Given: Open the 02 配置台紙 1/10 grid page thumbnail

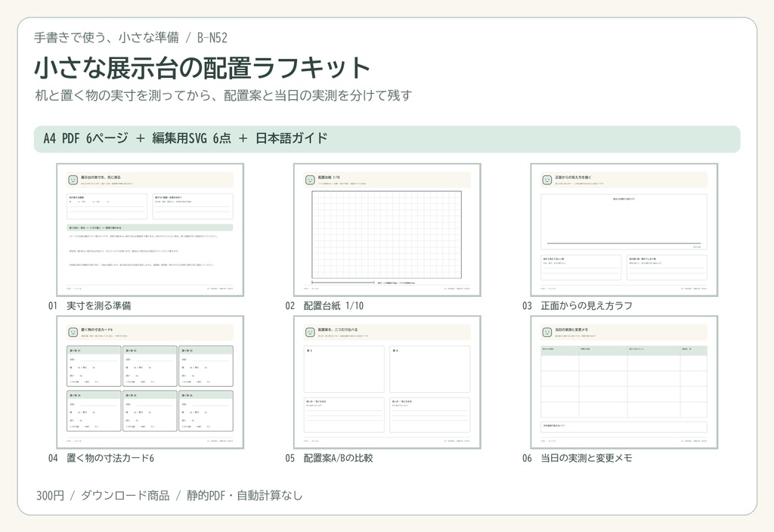Looking at the screenshot, I should click(x=387, y=230).
